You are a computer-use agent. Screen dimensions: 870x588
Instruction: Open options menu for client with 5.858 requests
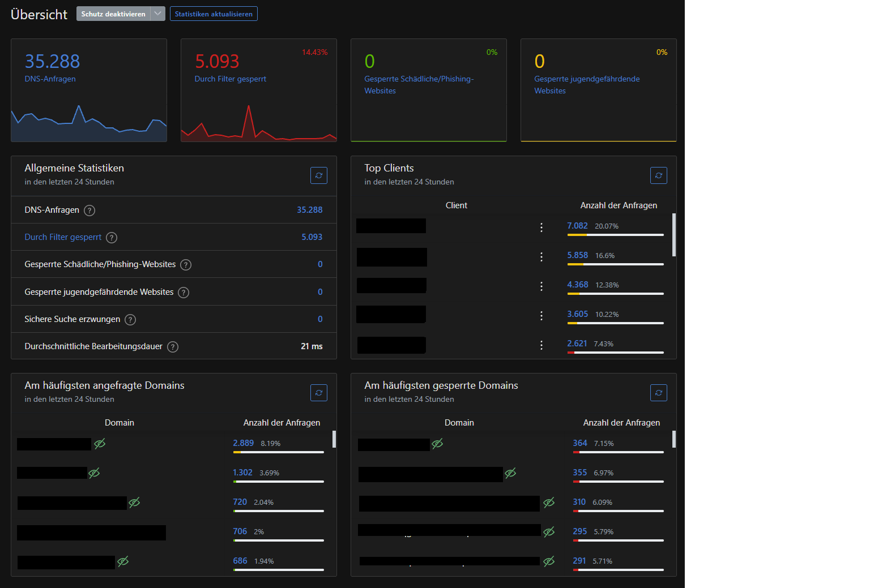541,256
